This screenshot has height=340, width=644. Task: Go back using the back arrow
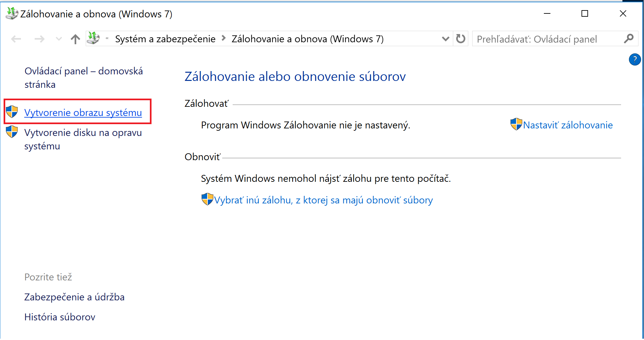pos(16,39)
